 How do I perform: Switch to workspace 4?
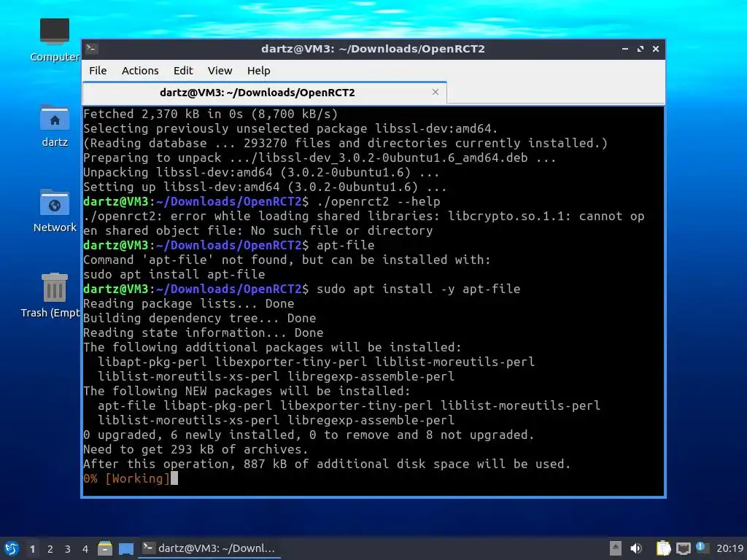coord(85,549)
